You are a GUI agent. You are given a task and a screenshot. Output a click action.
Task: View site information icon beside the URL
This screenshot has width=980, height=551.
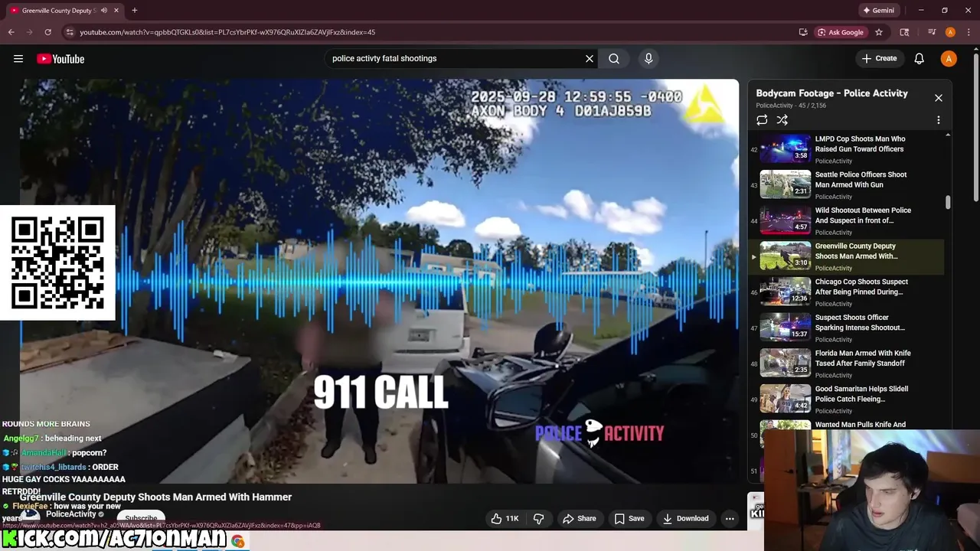tap(70, 32)
